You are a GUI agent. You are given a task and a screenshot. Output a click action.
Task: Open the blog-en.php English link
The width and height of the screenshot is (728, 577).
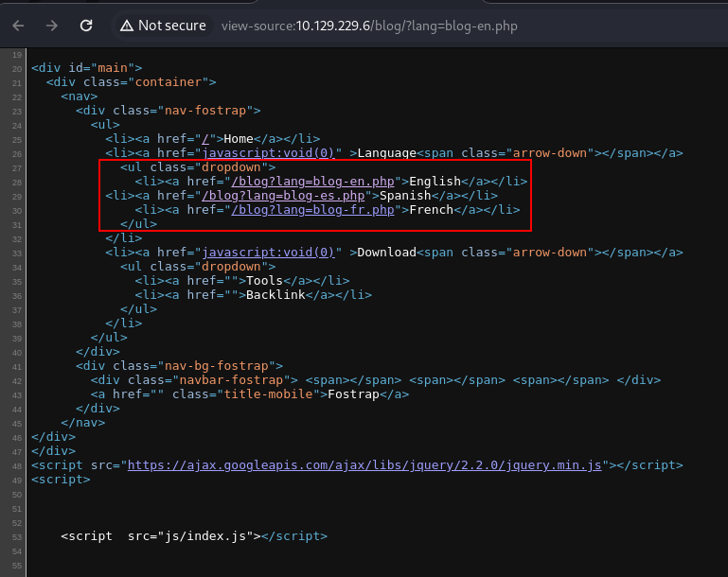pyautogui.click(x=313, y=182)
